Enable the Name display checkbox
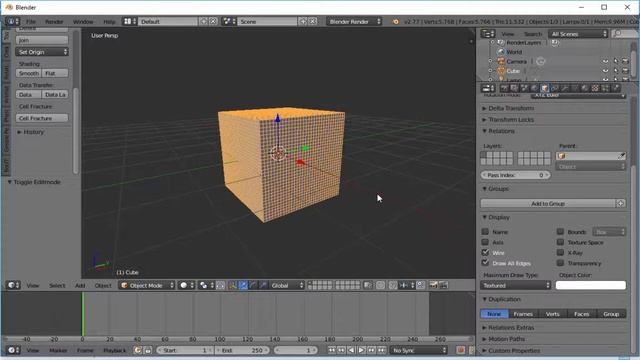The height and width of the screenshot is (360, 640). click(485, 231)
